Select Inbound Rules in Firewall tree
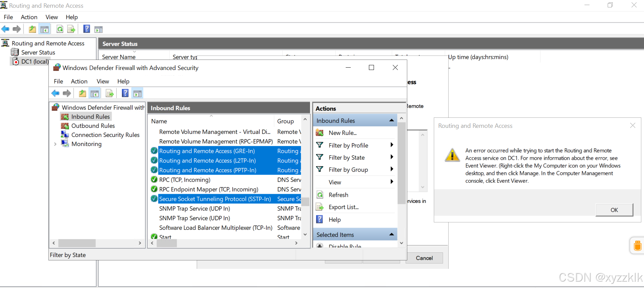This screenshot has height=288, width=644. click(x=90, y=117)
